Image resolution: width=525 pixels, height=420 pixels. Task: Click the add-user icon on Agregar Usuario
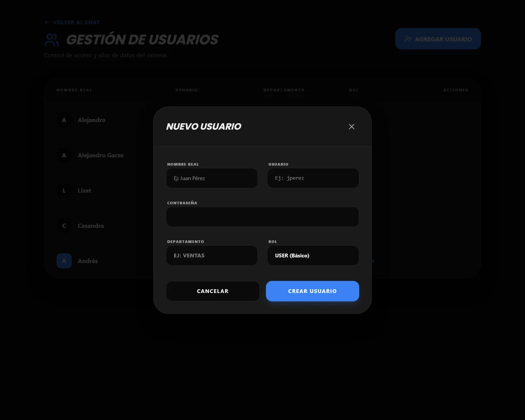(x=408, y=39)
